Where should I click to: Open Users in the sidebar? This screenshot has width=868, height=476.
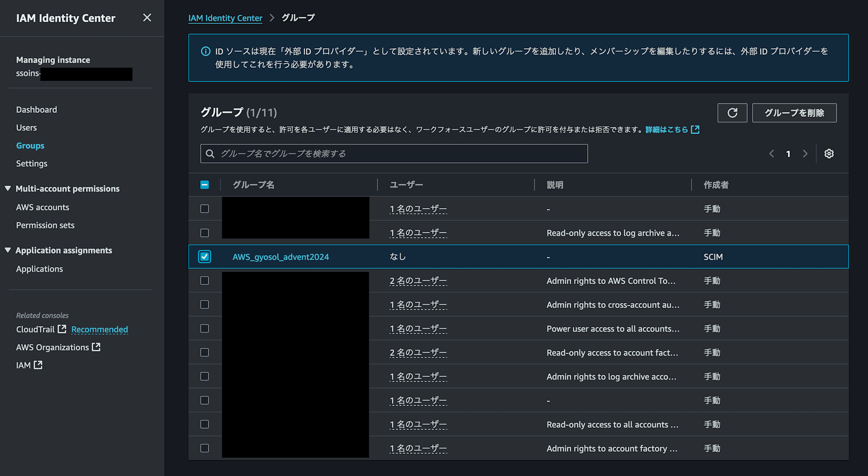[x=26, y=128]
